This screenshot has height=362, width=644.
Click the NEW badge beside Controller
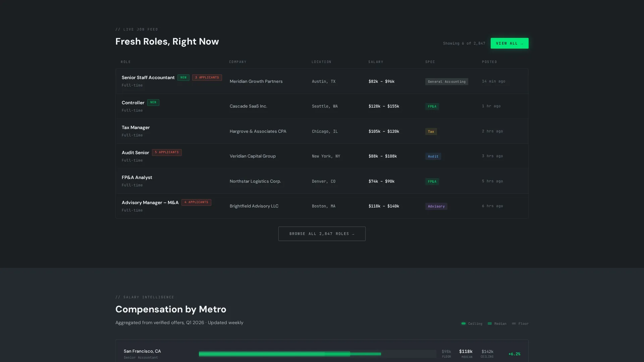(x=153, y=102)
